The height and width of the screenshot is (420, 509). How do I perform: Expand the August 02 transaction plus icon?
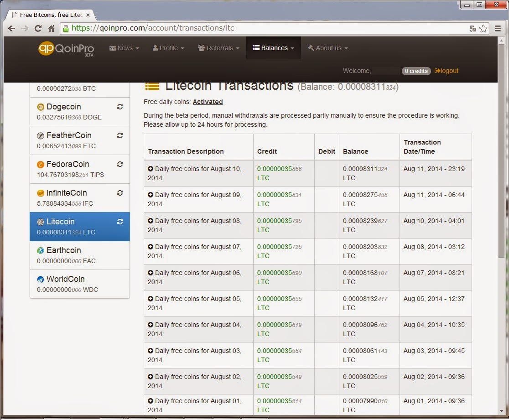point(151,377)
